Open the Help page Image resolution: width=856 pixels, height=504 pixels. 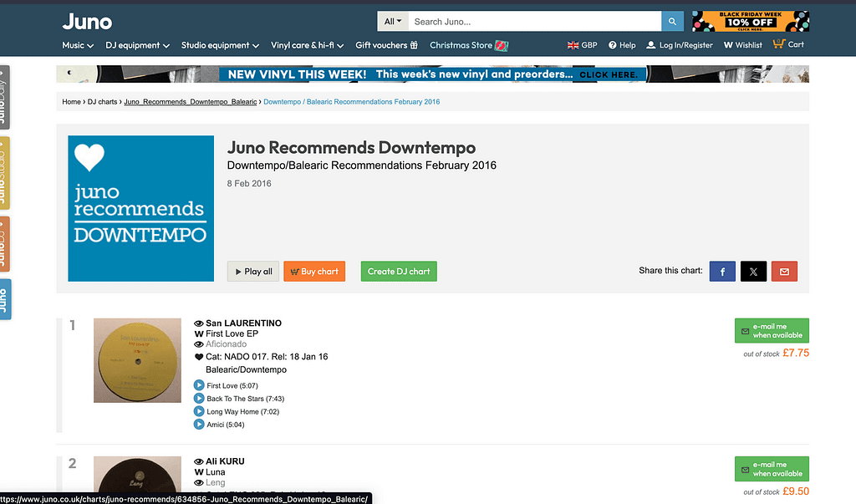tap(622, 45)
